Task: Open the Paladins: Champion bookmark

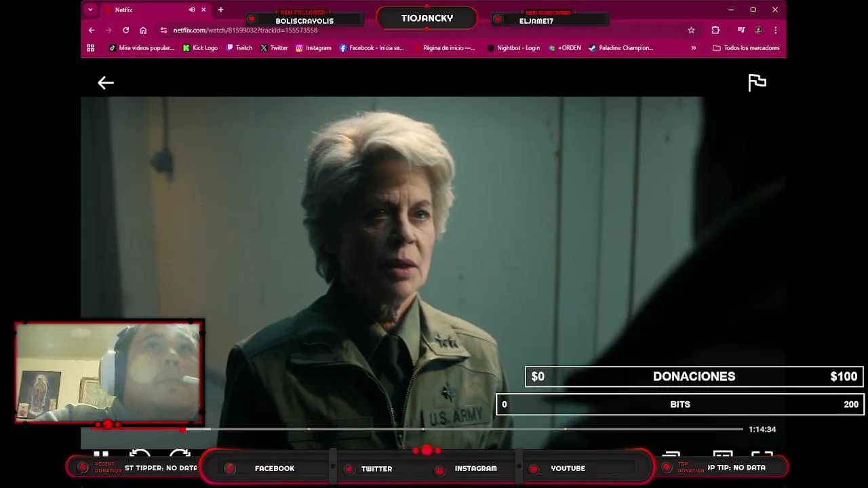Action: click(620, 48)
